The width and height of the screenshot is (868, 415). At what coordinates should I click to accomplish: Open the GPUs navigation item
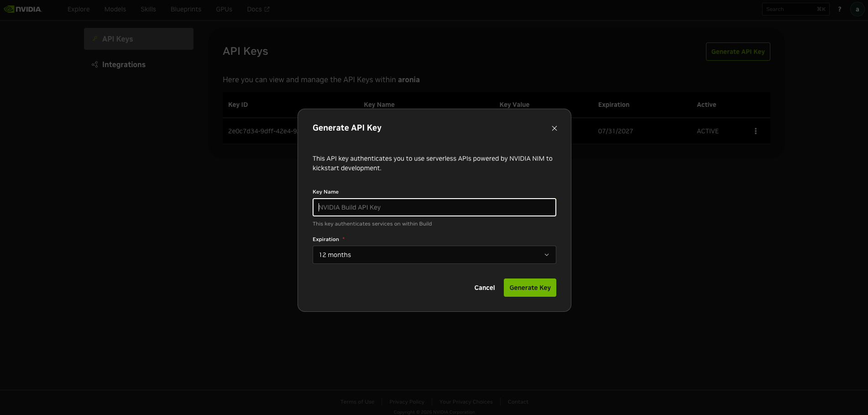(x=224, y=9)
